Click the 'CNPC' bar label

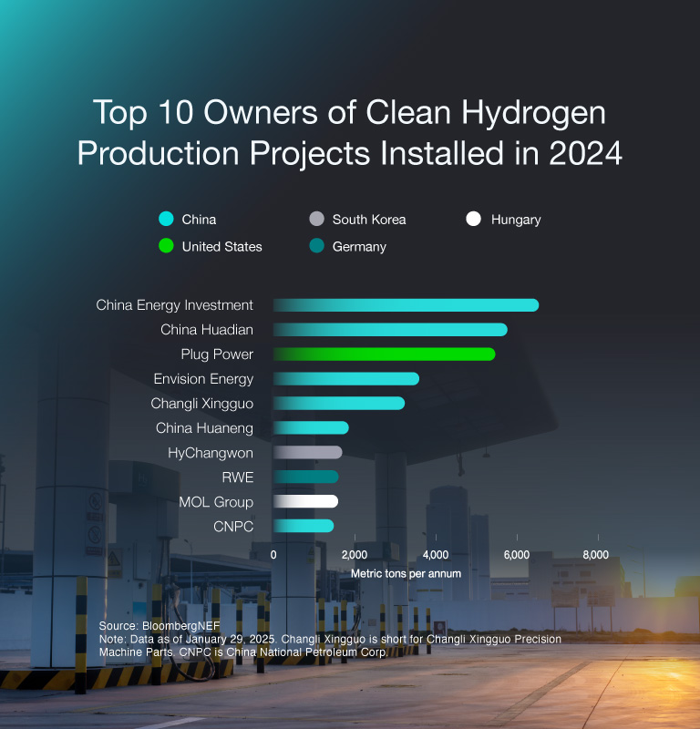[x=233, y=527]
